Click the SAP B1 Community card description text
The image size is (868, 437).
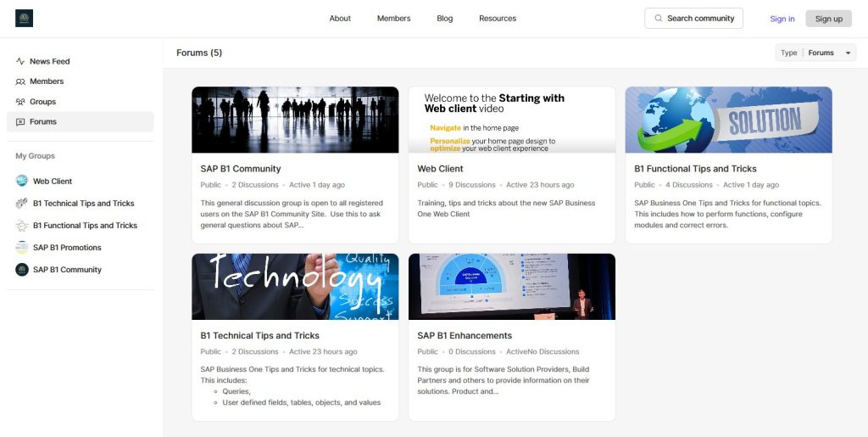click(292, 215)
